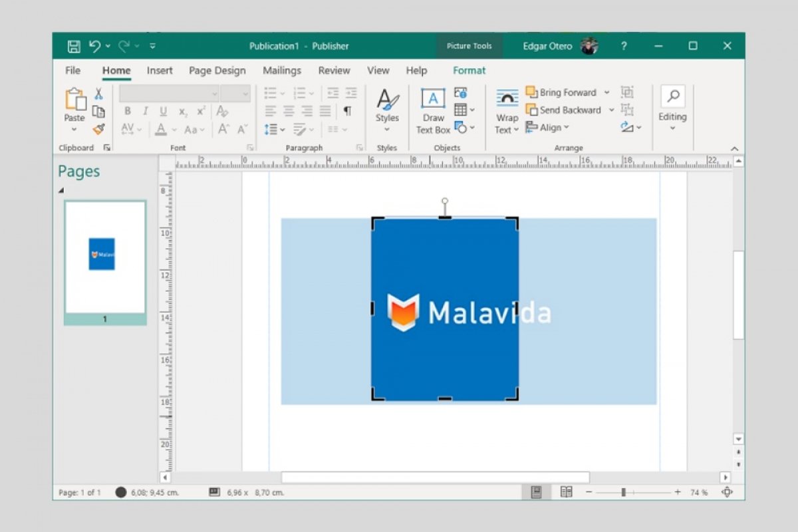This screenshot has width=798, height=532.
Task: Toggle Superscript formatting
Action: click(x=201, y=111)
